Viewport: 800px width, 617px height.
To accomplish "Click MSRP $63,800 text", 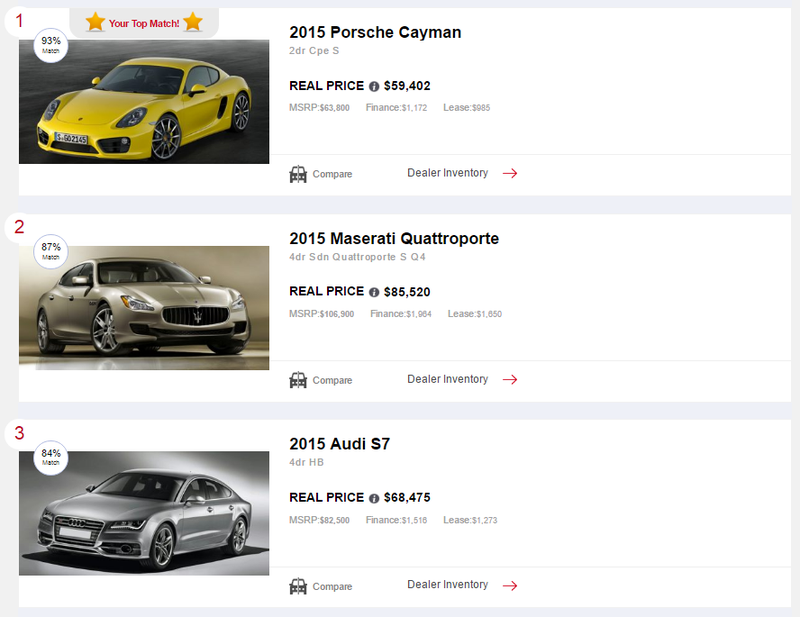I will (319, 108).
